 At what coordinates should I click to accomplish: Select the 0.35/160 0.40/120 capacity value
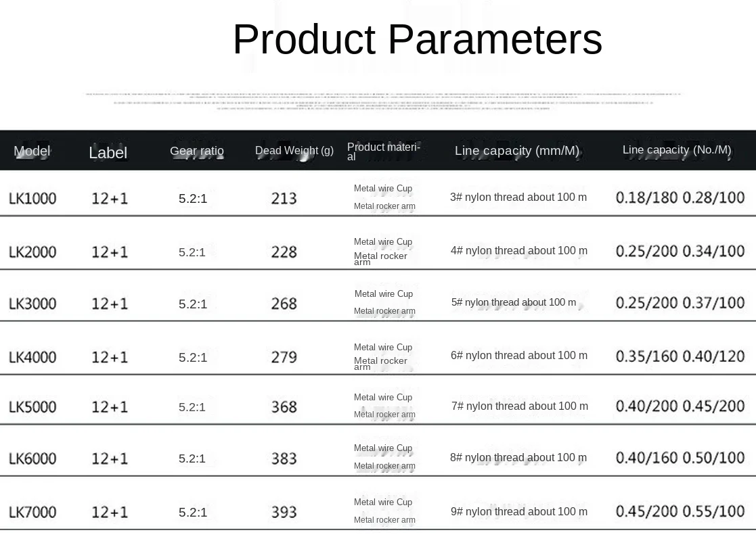(x=680, y=356)
